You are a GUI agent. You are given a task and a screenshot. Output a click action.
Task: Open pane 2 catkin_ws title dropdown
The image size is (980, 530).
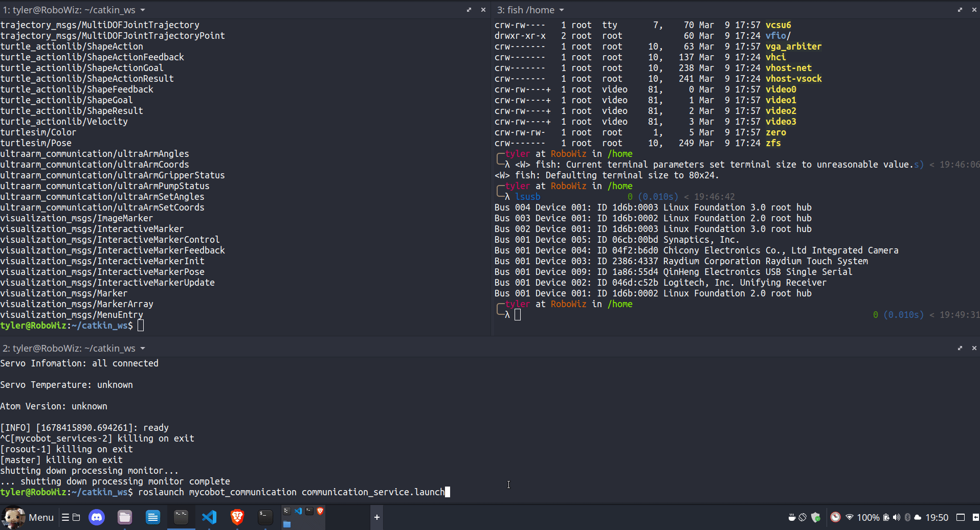144,348
